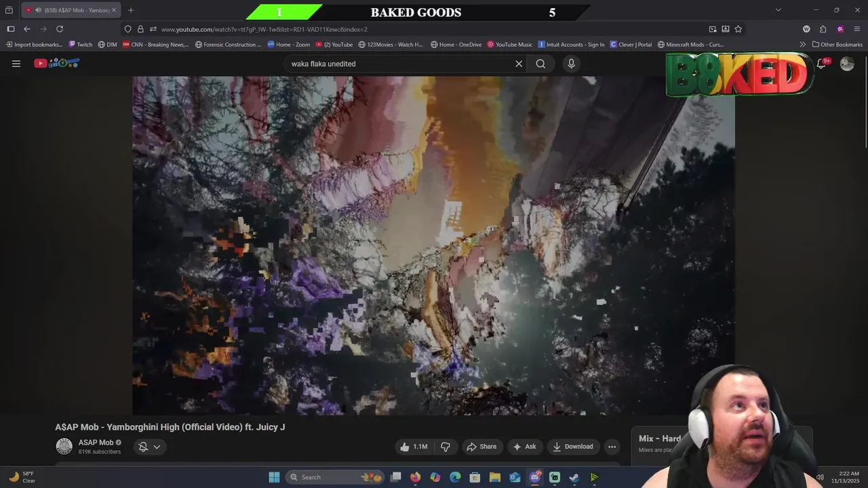Dislike the video with thumbs down

point(446,447)
